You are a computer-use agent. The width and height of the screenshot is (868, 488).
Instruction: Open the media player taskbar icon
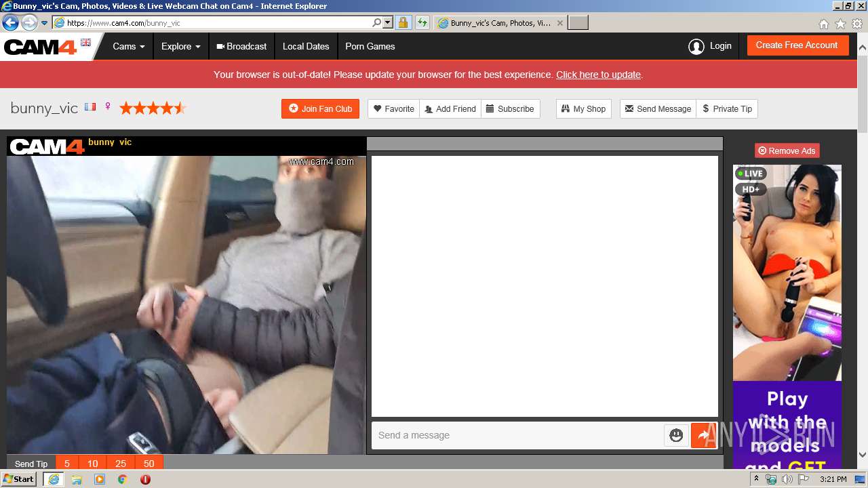click(x=100, y=479)
